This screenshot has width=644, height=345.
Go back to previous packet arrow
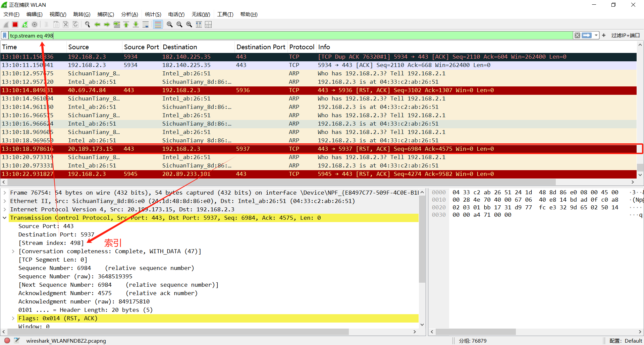97,24
